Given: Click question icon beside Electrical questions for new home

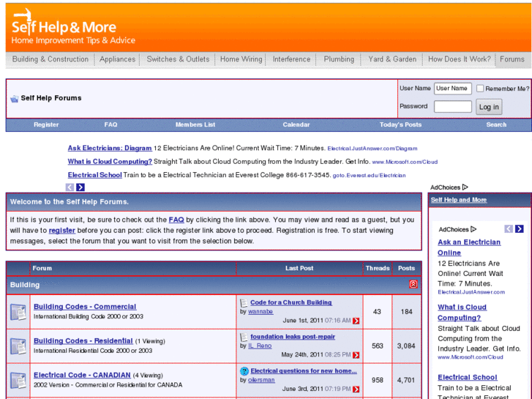Looking at the screenshot, I should [244, 371].
